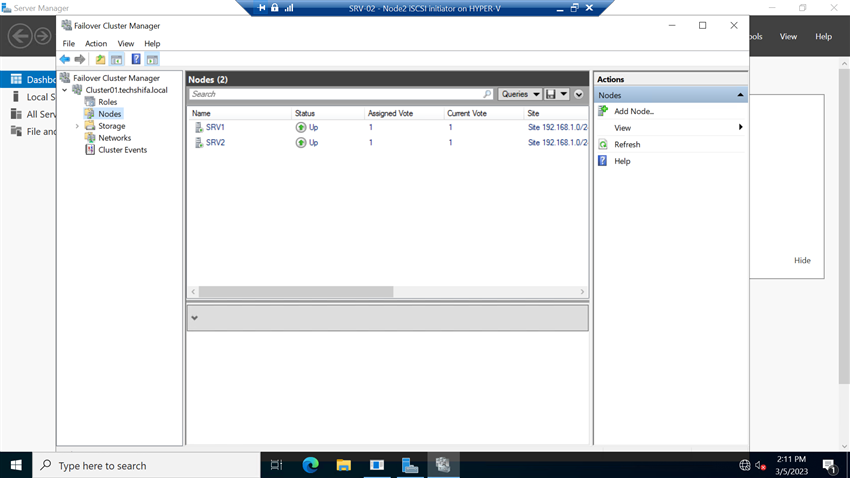Open Microsoft Edge from the taskbar
This screenshot has width=850, height=478.
pos(311,466)
